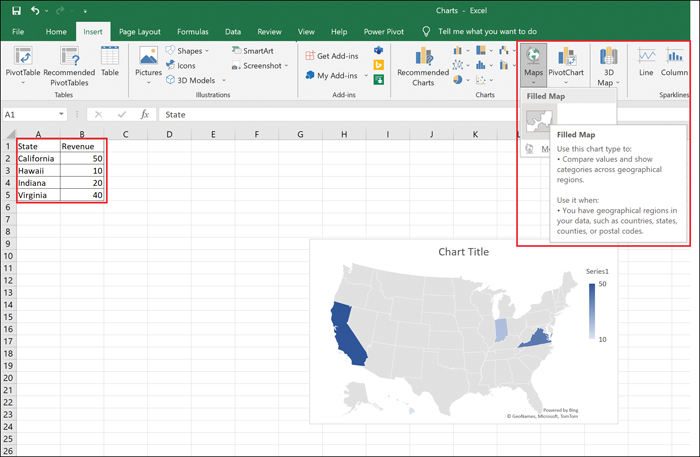Viewport: 700px width, 457px height.
Task: Switch to the View tab
Action: pyautogui.click(x=306, y=32)
